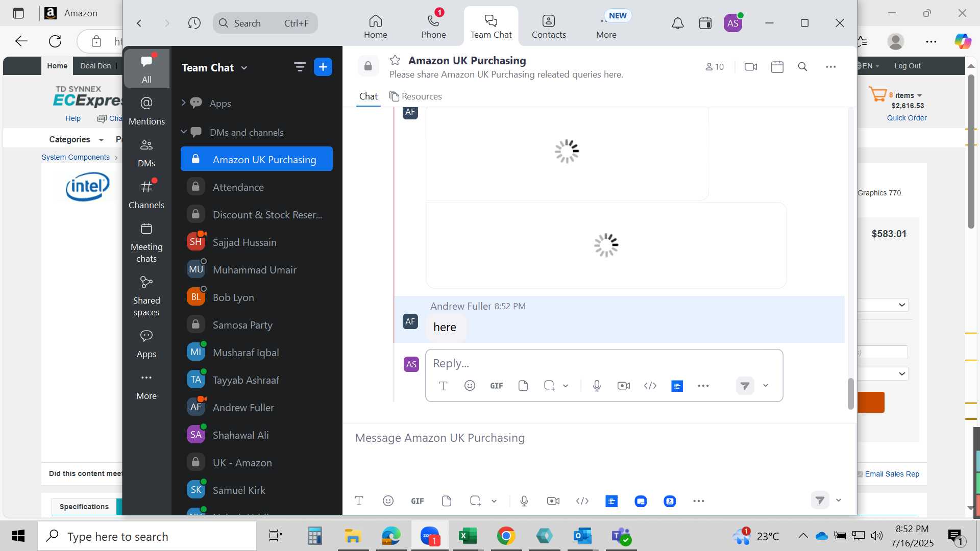
Task: Open the UK - Amazon channel
Action: point(257,463)
